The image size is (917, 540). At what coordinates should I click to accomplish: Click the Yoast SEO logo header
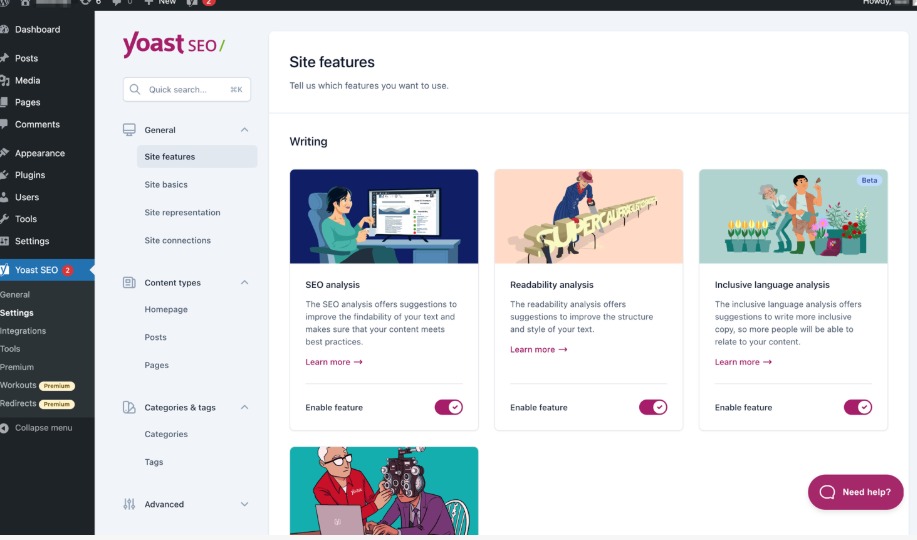(174, 44)
